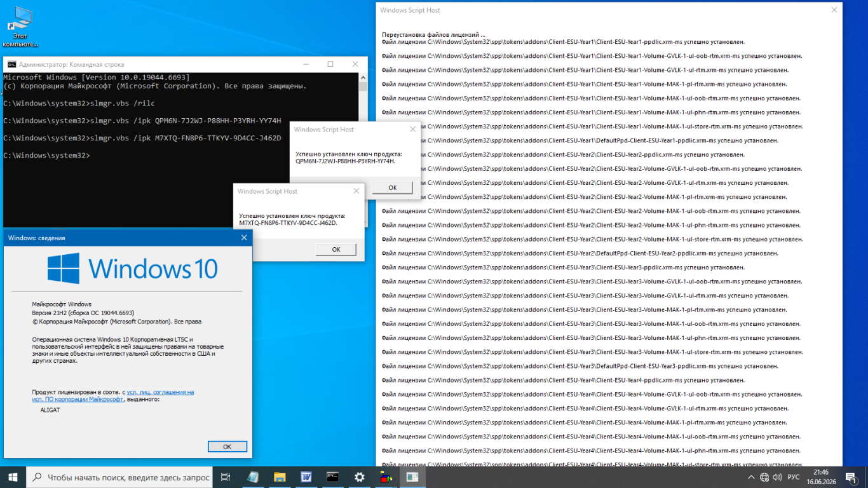Open the Command Prompt window system menu icon
Viewport: 868px width, 488px height.
[11, 64]
